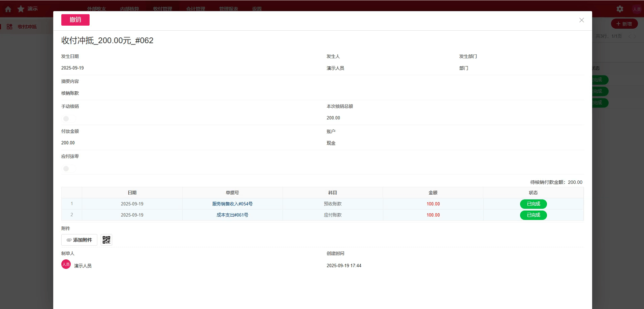The height and width of the screenshot is (309, 644).
Task: Toggle the 手动核销 switch
Action: click(x=69, y=119)
